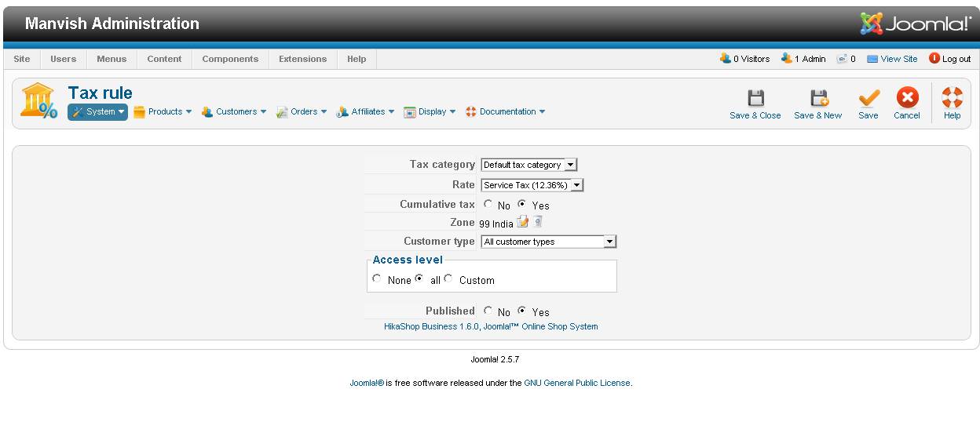The width and height of the screenshot is (980, 422).
Task: Expand the Display menu
Action: [x=430, y=112]
